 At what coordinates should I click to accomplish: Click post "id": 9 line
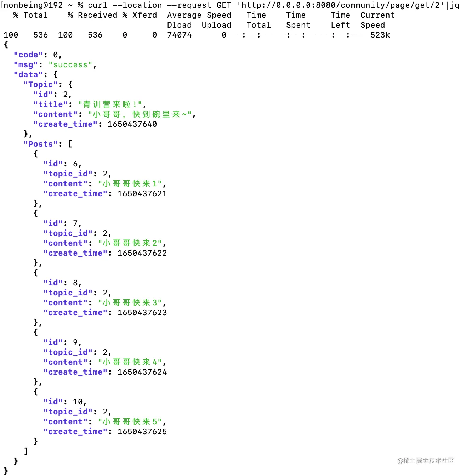(62, 342)
